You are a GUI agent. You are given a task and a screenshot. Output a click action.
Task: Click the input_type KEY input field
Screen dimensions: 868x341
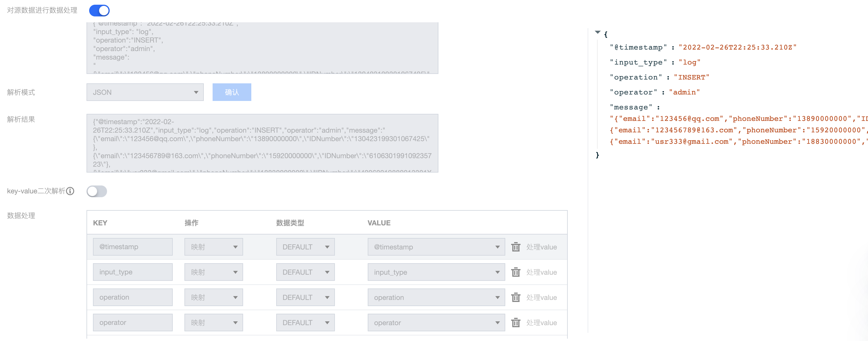pyautogui.click(x=133, y=272)
